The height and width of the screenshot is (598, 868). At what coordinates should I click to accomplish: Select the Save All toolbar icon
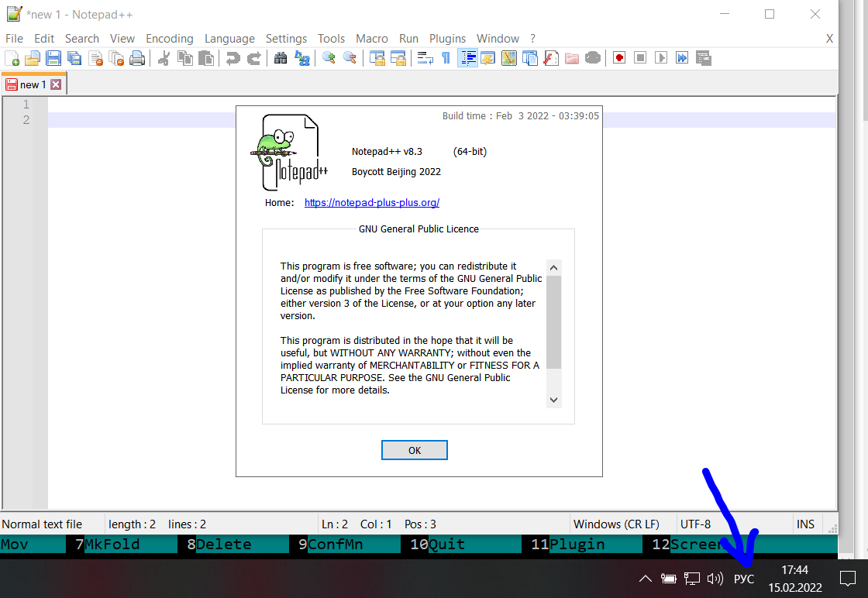74,58
